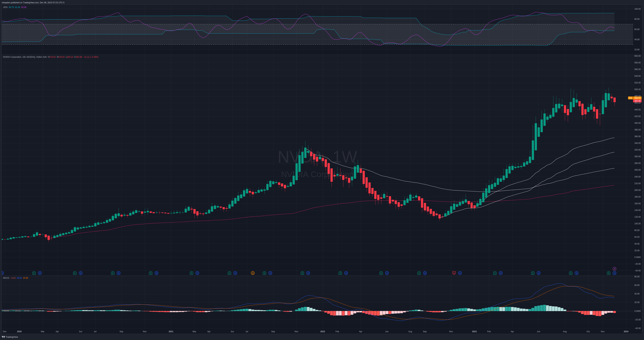The width and height of the screenshot is (644, 340).
Task: Click the 0.0000 label on the main price axis
Action: click(x=637, y=257)
